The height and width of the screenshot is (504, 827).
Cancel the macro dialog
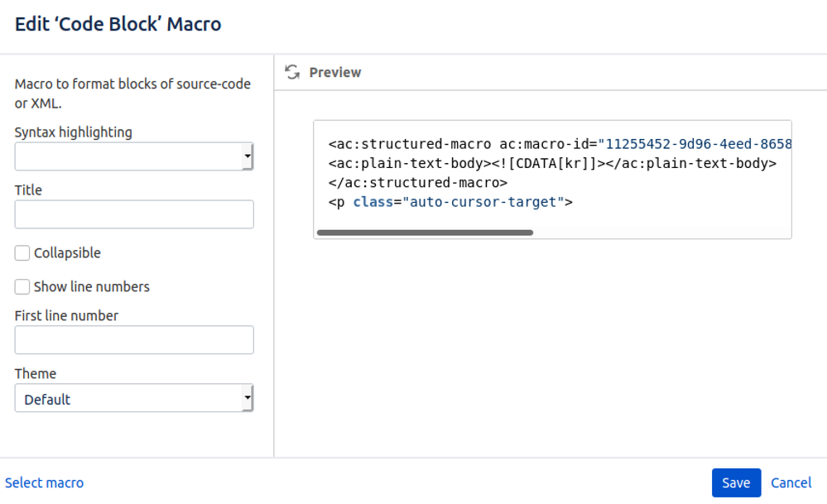[x=791, y=482]
